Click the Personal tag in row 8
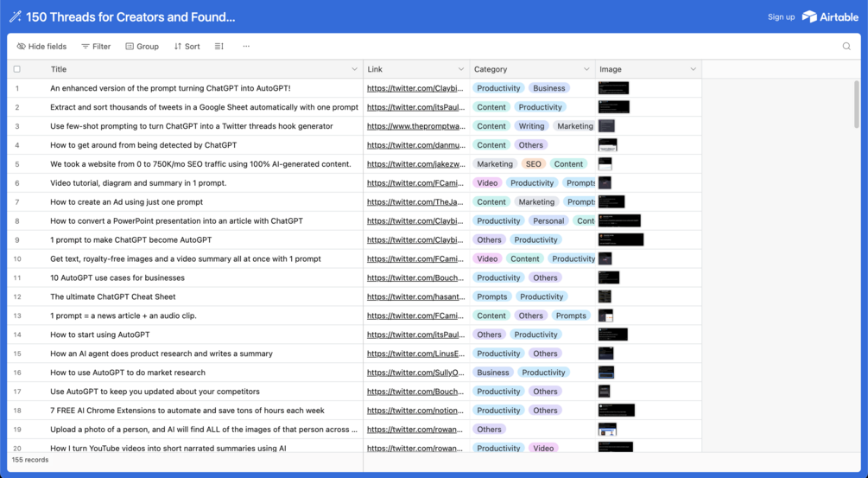Viewport: 868px width, 478px height. coord(548,221)
